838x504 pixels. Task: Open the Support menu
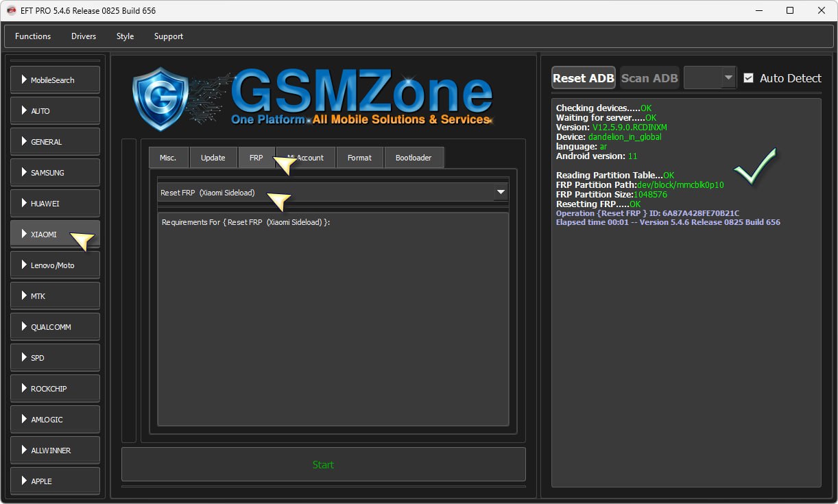[169, 36]
